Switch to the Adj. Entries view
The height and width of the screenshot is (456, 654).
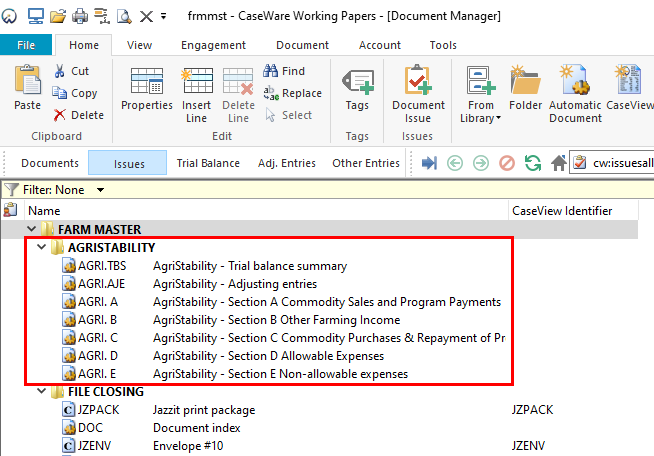(287, 163)
